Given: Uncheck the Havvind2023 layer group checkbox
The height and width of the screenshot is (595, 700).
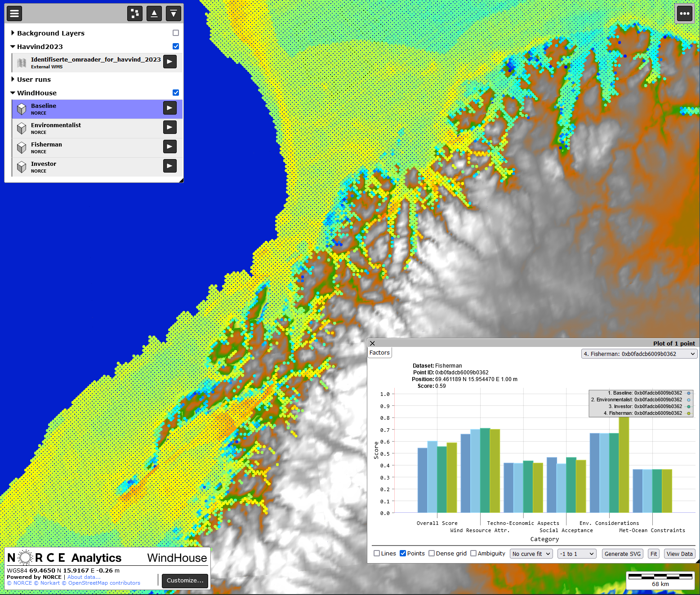Looking at the screenshot, I should (176, 46).
